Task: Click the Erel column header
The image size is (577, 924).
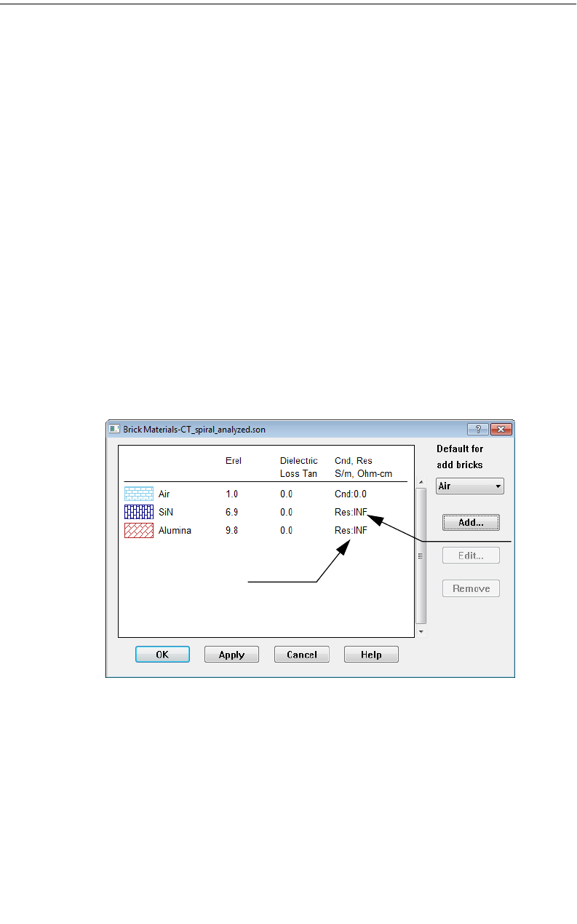Action: click(233, 461)
